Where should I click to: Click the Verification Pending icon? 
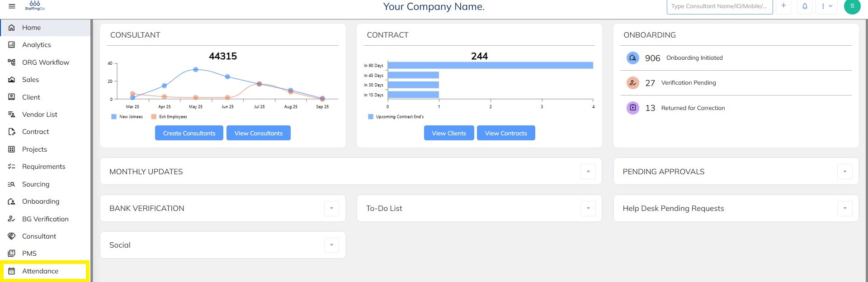(632, 83)
